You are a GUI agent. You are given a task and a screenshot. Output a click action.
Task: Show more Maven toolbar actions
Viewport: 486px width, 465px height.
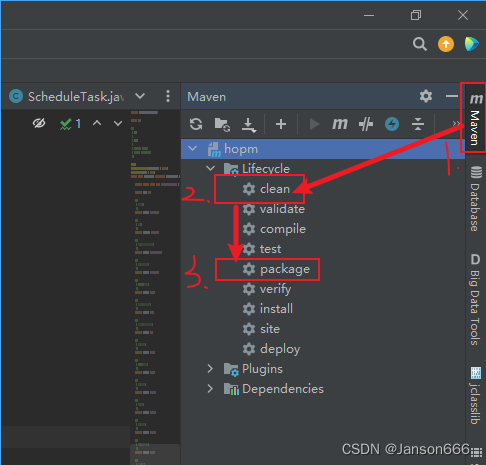[456, 124]
